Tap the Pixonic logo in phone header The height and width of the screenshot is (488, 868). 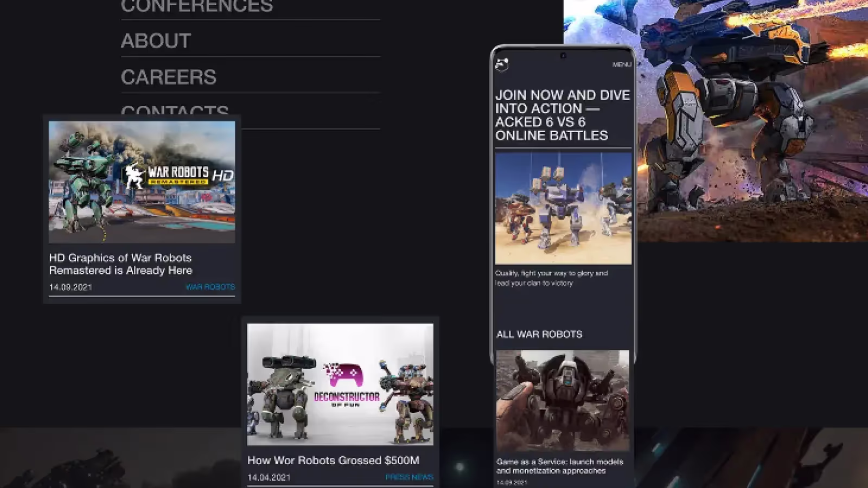point(502,65)
